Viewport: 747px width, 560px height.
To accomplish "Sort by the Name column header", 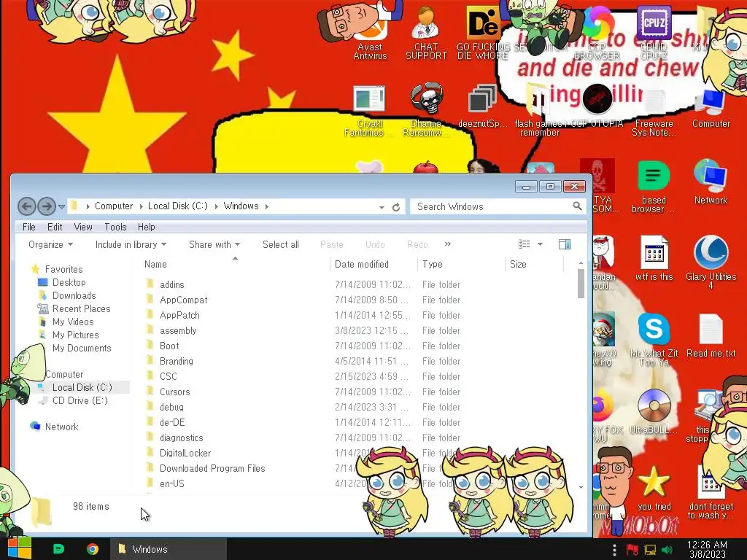I will (x=234, y=264).
